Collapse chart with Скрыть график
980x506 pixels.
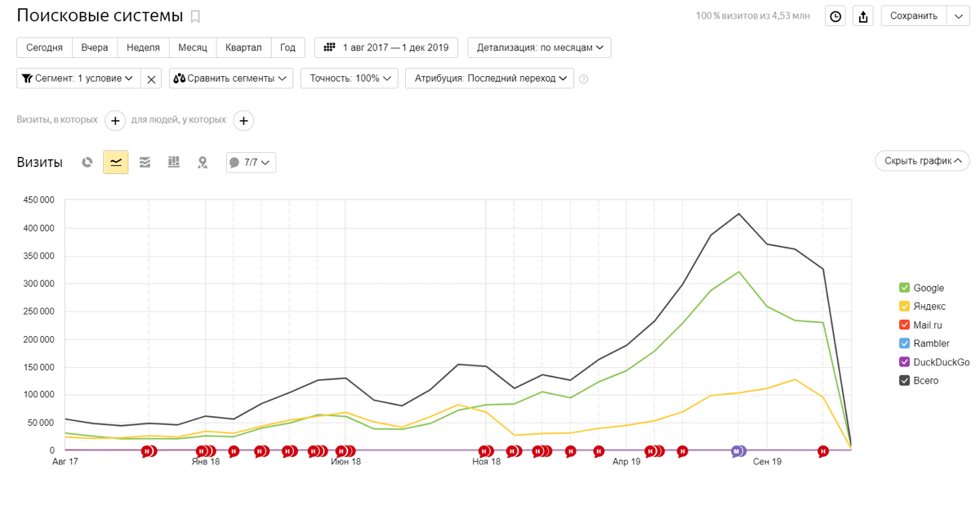(922, 161)
